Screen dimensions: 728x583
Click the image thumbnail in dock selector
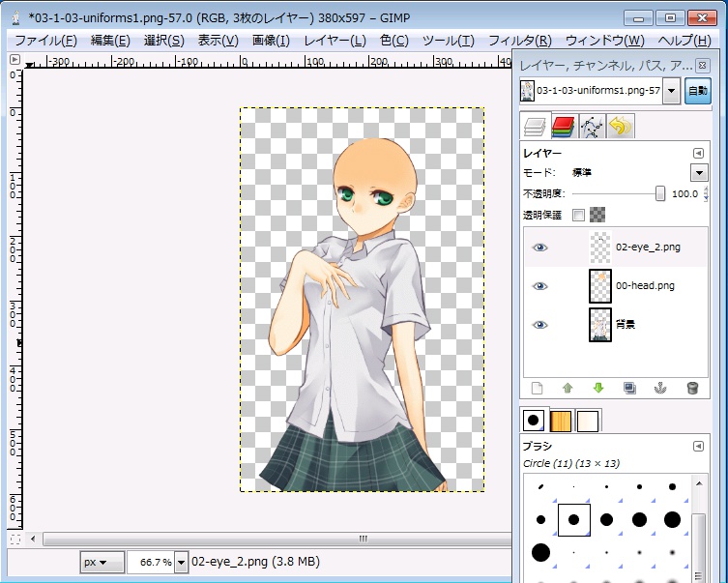point(528,91)
